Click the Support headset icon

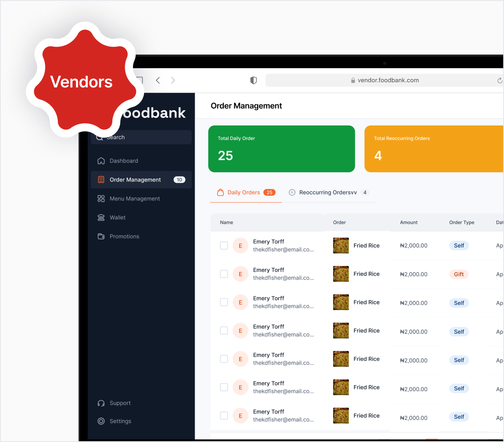[101, 403]
